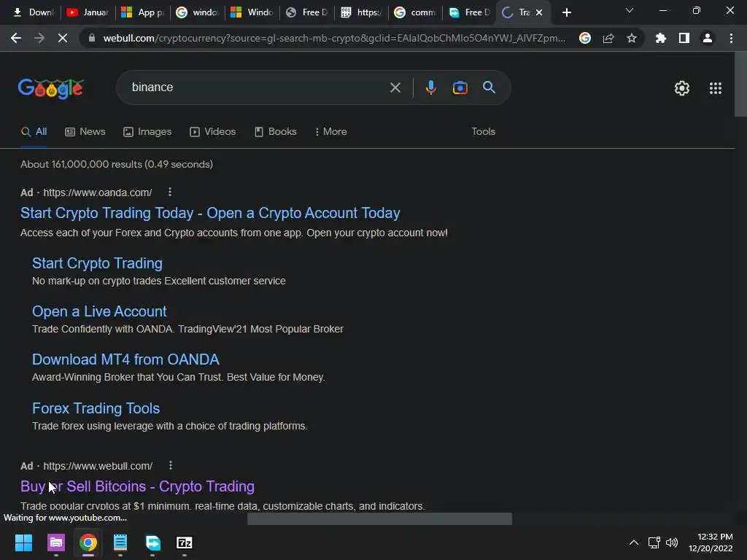Switch to the https tab

[x=361, y=12]
